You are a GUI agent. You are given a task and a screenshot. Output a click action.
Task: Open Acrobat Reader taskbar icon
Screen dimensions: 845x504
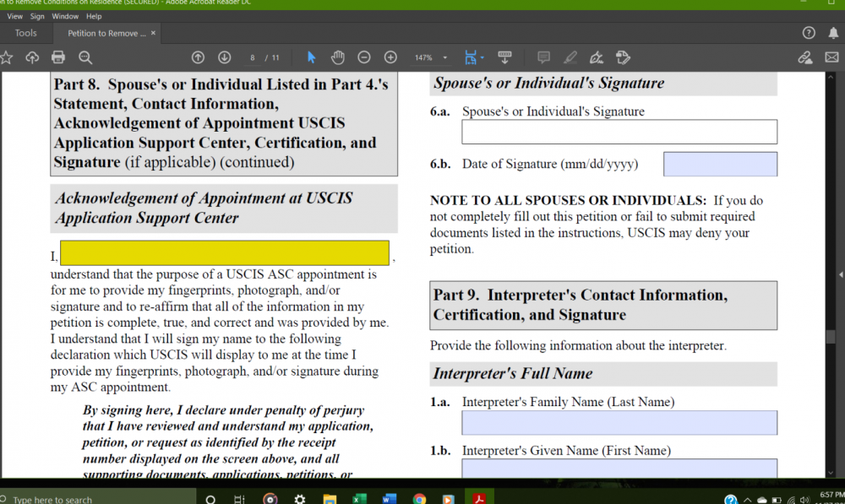[x=479, y=499]
